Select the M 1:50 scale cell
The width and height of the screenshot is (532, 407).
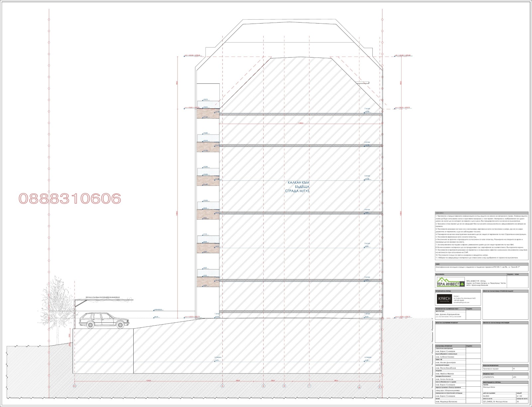pyautogui.click(x=522, y=396)
